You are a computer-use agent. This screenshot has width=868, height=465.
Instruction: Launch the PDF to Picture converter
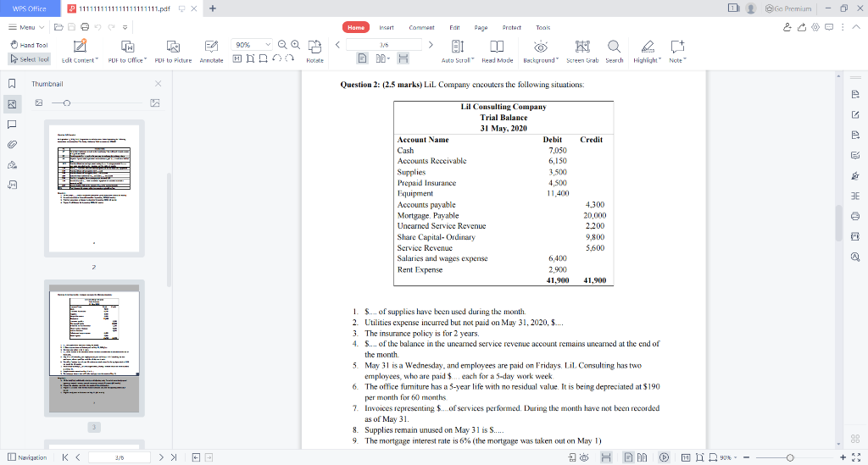coord(173,52)
